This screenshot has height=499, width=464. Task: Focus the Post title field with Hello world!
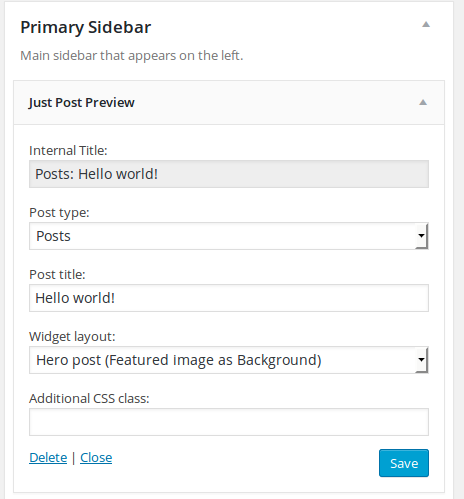tap(229, 298)
